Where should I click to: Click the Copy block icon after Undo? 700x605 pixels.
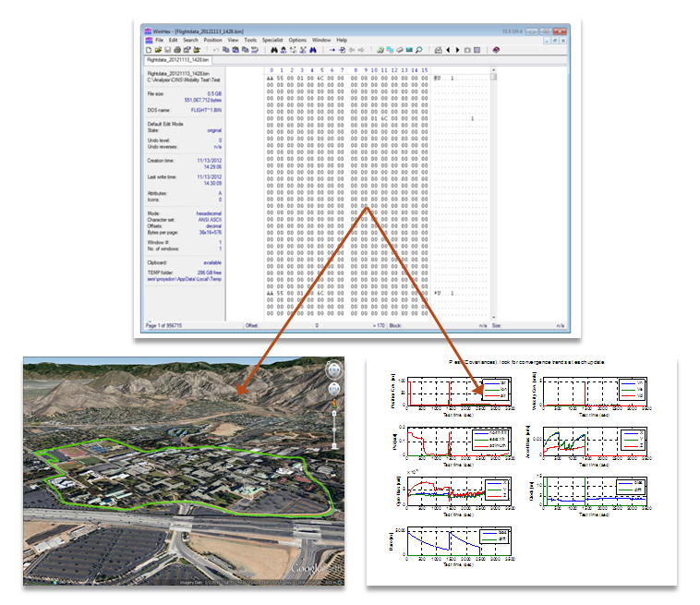[x=225, y=50]
